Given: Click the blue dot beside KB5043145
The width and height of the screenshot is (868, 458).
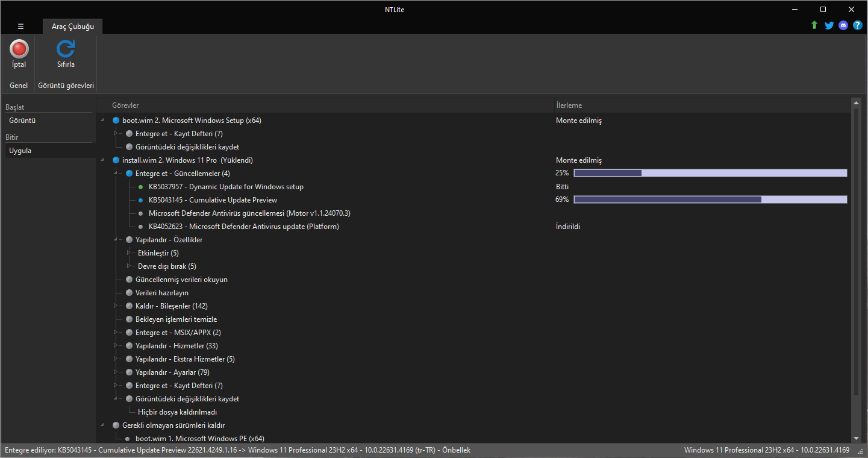Looking at the screenshot, I should [141, 200].
